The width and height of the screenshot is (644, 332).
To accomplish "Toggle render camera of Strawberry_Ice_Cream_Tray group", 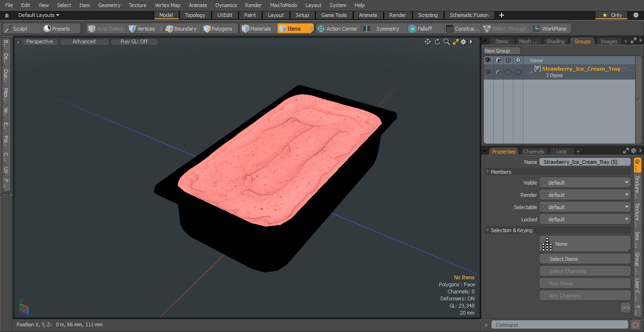I will point(498,72).
